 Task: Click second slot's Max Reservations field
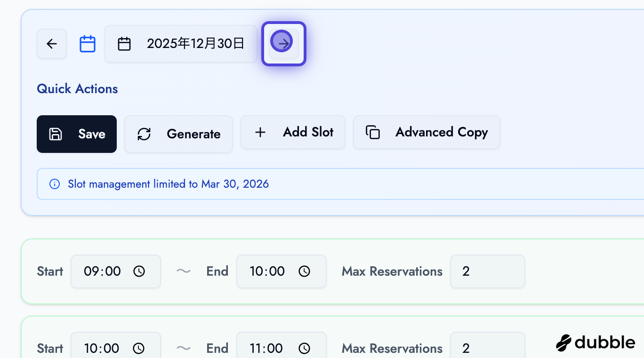[487, 347]
